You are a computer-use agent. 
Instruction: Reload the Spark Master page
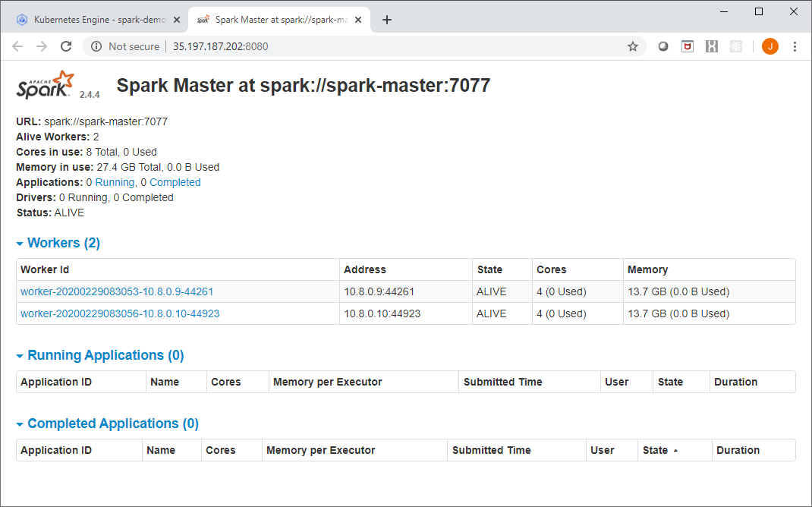66,46
